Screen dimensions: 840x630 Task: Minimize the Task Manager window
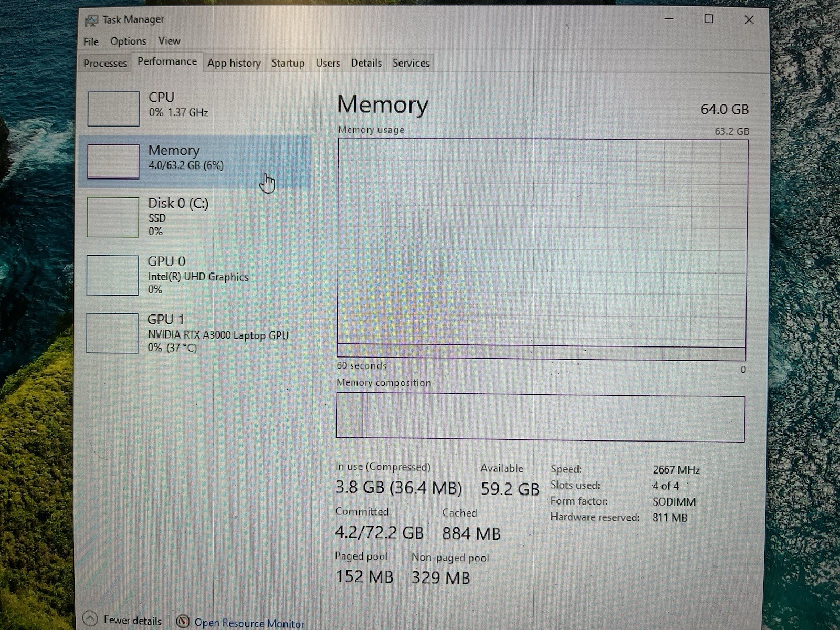pos(669,19)
